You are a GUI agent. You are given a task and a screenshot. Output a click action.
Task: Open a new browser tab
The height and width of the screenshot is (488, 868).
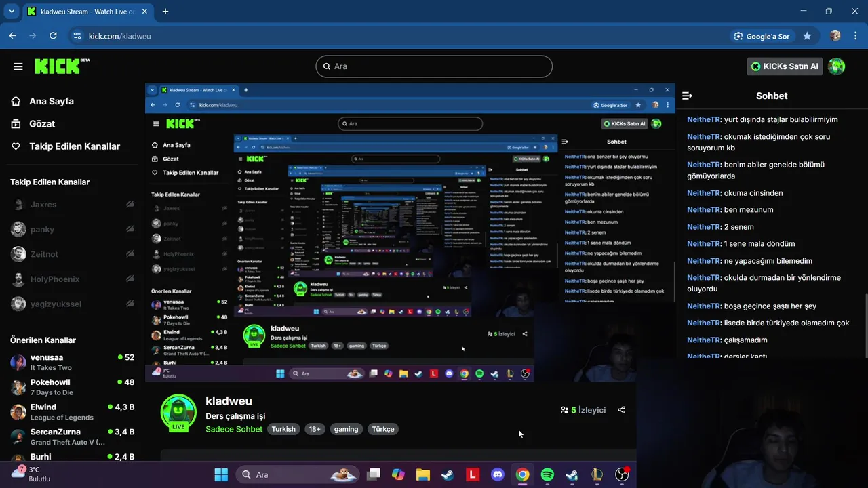165,12
